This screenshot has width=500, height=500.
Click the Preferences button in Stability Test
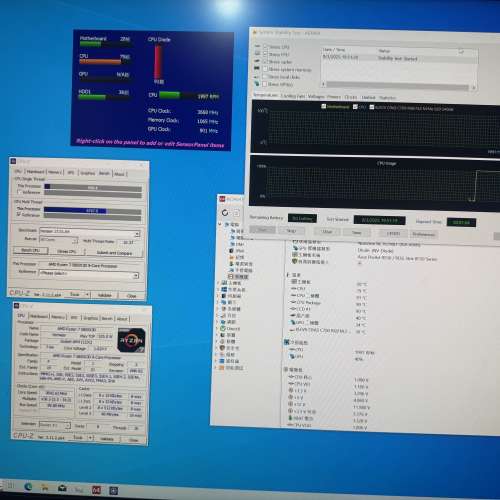[424, 234]
